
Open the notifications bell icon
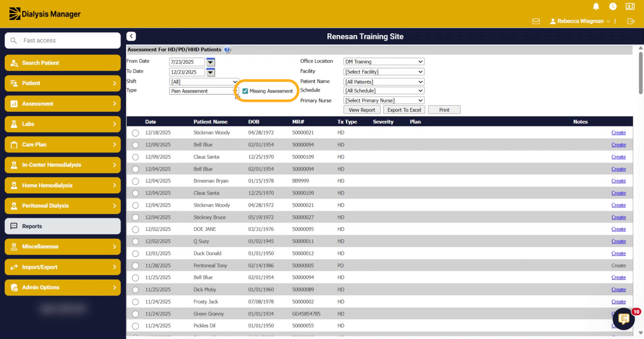click(x=596, y=6)
